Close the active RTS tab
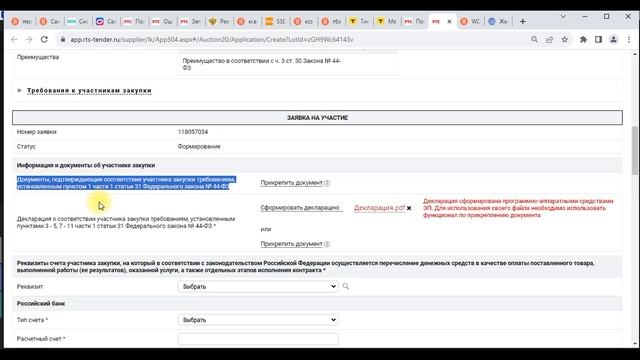Viewport: 640px width, 360px height. coord(449,22)
